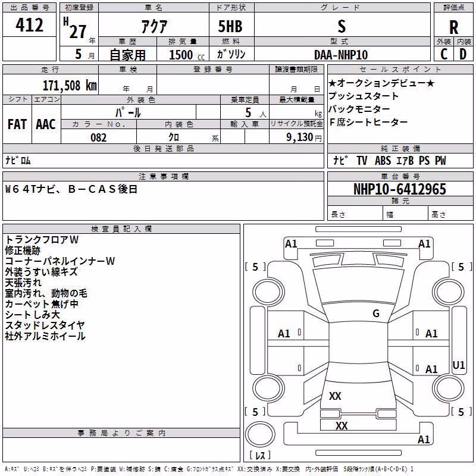Click the car name アクア
The width and height of the screenshot is (476, 476).
(x=154, y=26)
